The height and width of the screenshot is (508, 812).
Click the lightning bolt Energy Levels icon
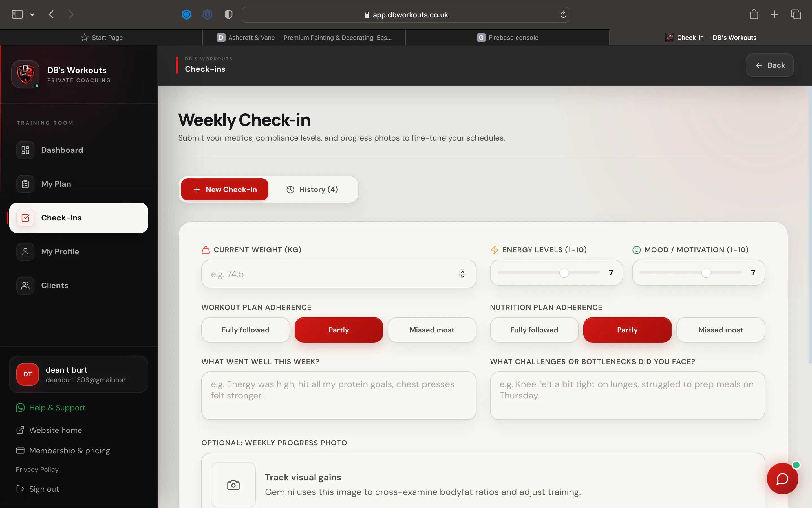[494, 250]
